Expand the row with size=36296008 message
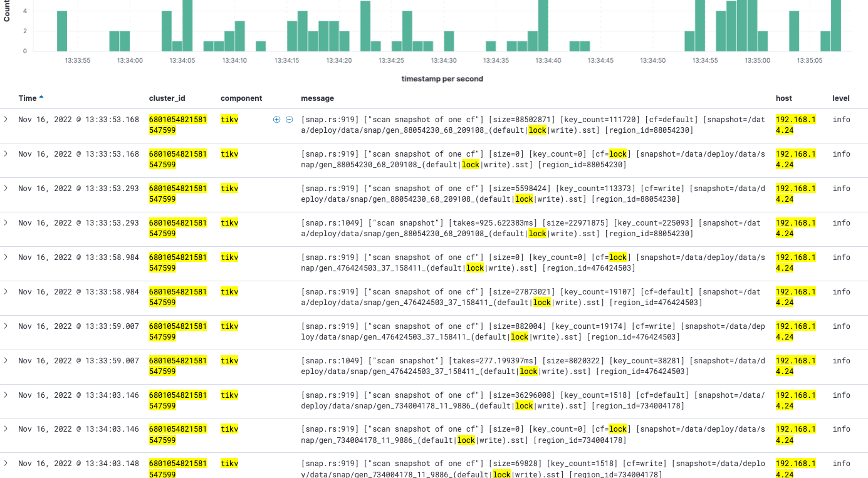 pyautogui.click(x=6, y=395)
